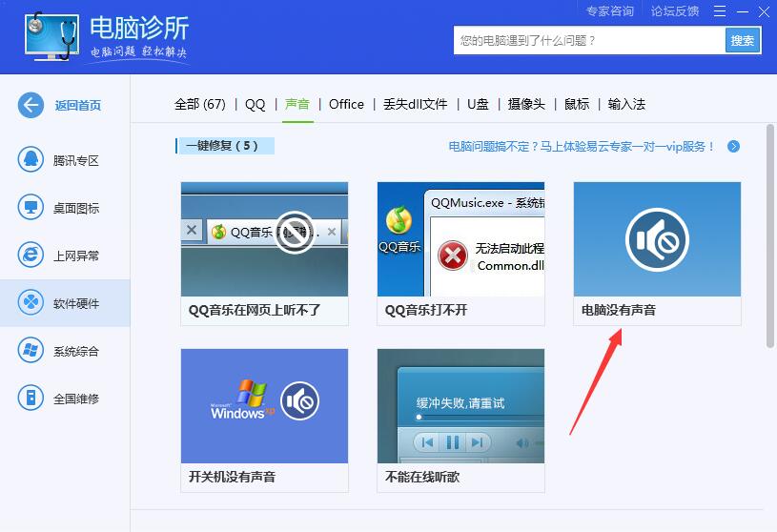Screen dimensions: 777x532
Task: Click the muted speaker icon in 电脑没有声音 card
Action: pyautogui.click(x=657, y=239)
